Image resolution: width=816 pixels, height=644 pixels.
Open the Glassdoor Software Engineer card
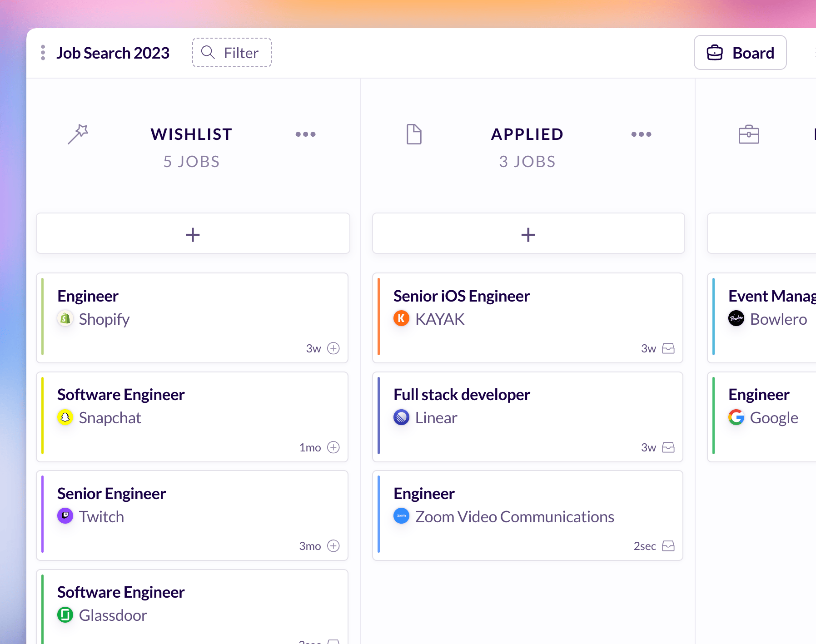[192, 607]
